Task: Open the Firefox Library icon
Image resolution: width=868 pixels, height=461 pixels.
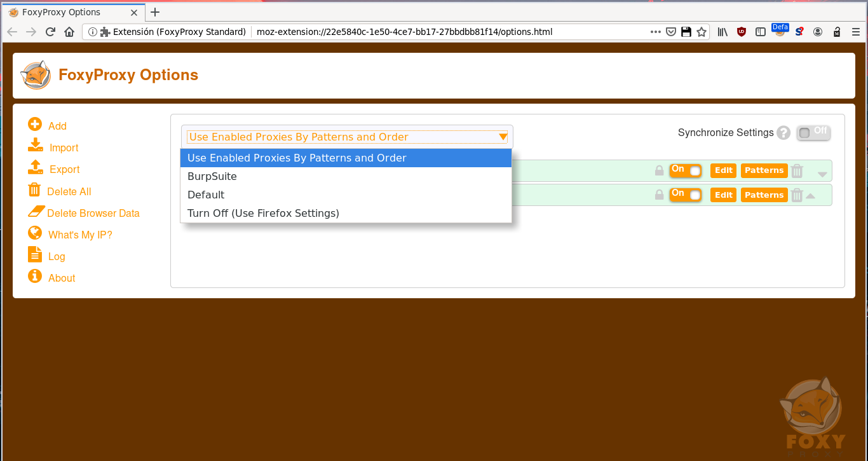Action: click(x=722, y=32)
